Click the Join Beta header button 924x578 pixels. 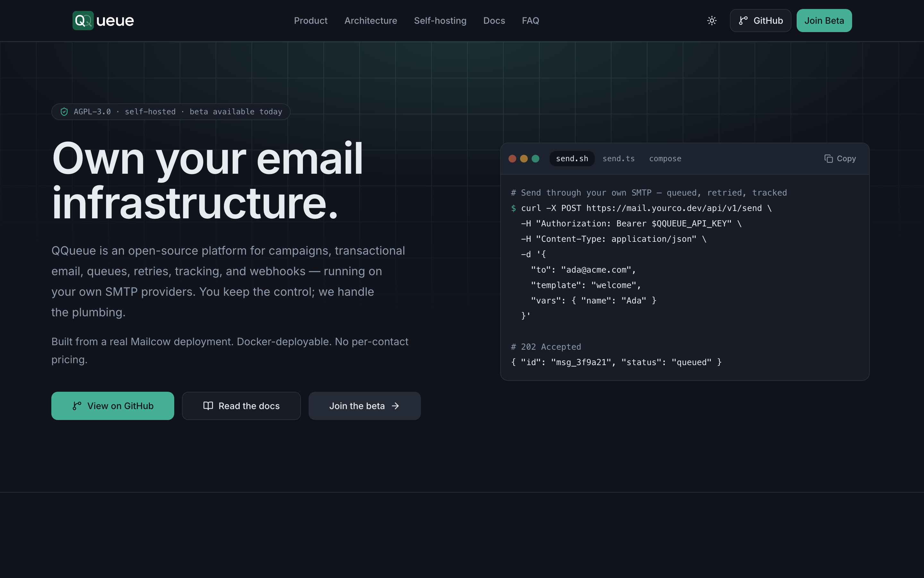tap(824, 21)
